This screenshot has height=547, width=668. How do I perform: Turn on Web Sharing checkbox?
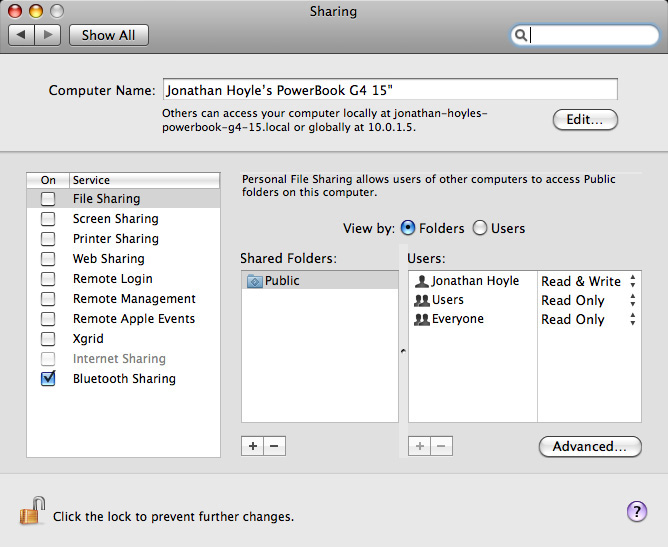click(x=48, y=259)
